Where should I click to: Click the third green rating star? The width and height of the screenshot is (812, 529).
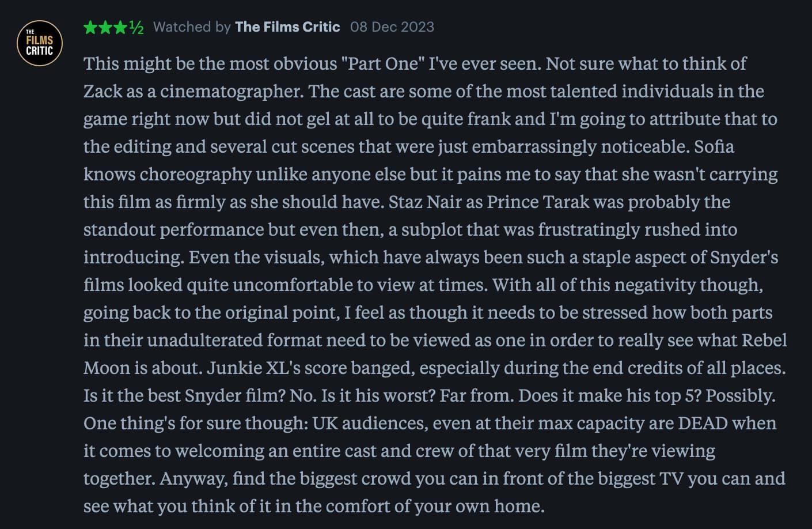click(x=120, y=27)
